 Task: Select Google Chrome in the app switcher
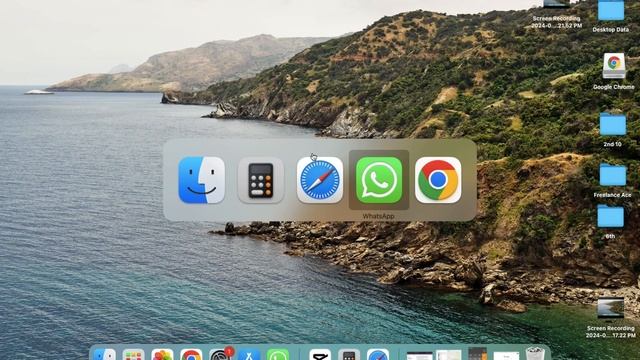tap(438, 180)
